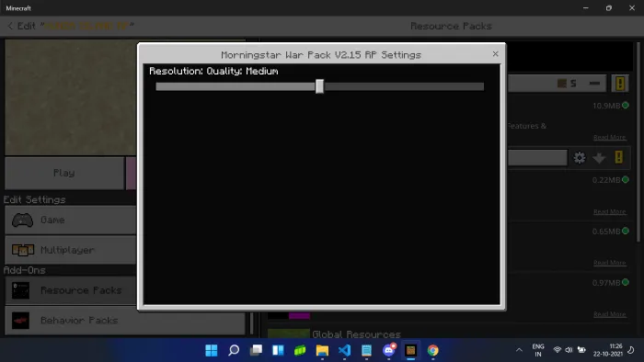Restore down the Minecraft window
The width and height of the screenshot is (644, 362).
pyautogui.click(x=609, y=7)
